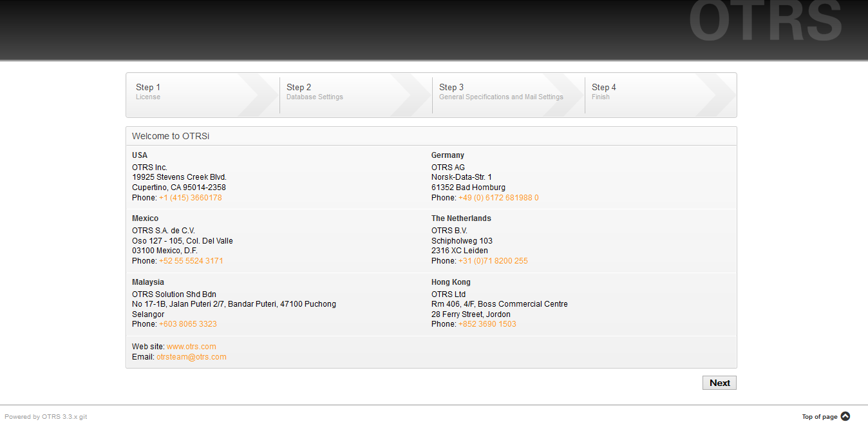
Task: Click the Hong Kong office heading
Action: 451,282
